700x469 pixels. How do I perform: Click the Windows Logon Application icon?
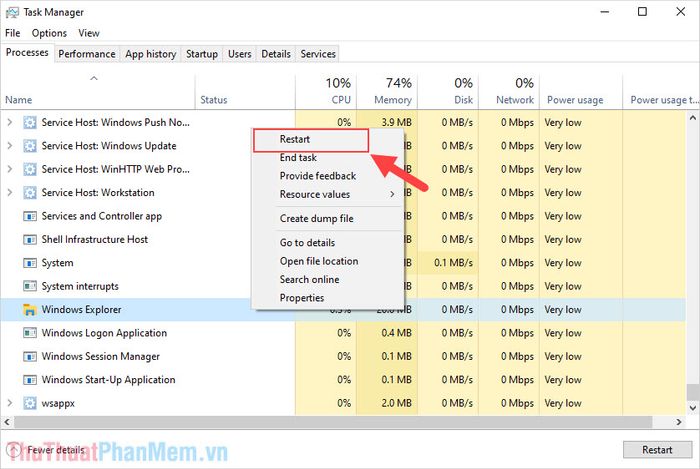pyautogui.click(x=30, y=333)
